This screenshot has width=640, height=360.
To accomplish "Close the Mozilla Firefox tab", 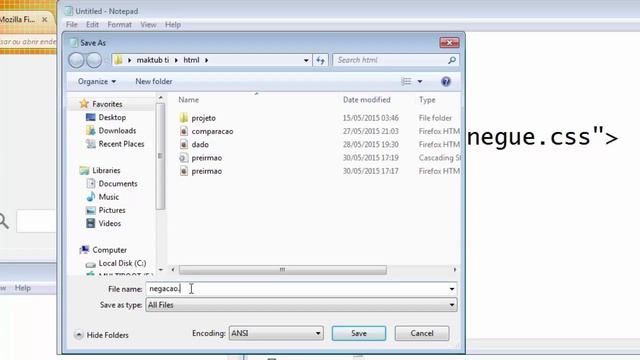I will tap(44, 20).
